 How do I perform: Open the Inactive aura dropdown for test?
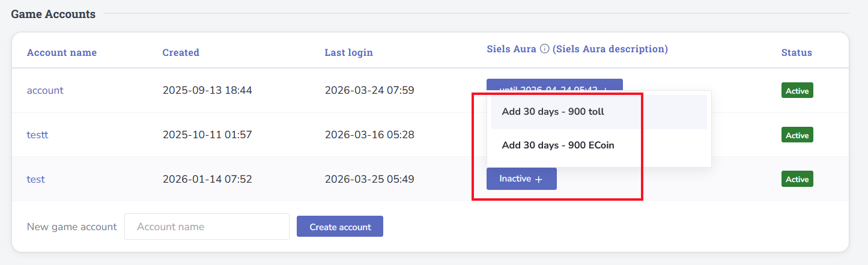(x=521, y=179)
